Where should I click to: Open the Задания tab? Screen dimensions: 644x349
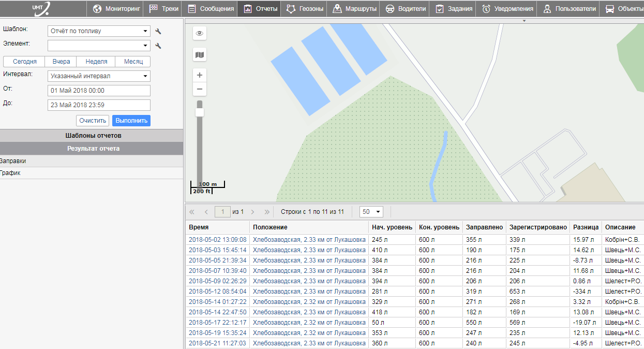(452, 9)
